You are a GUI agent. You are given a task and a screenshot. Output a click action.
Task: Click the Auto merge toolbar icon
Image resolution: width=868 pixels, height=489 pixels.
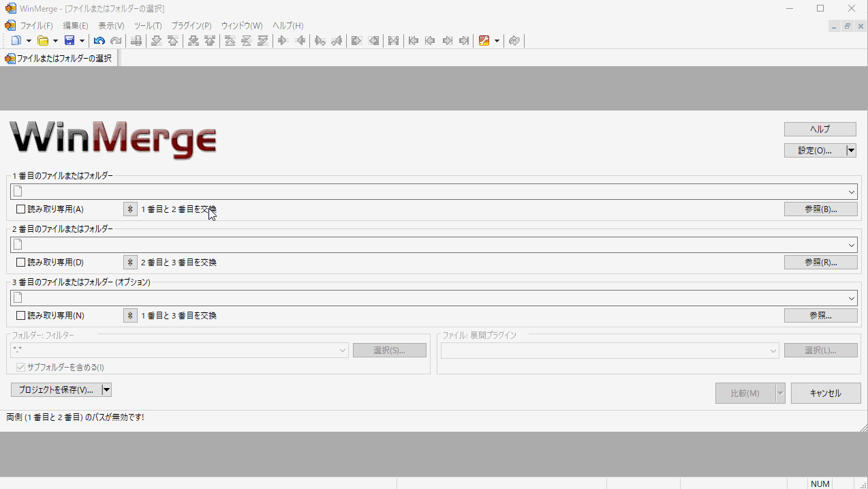click(x=393, y=41)
